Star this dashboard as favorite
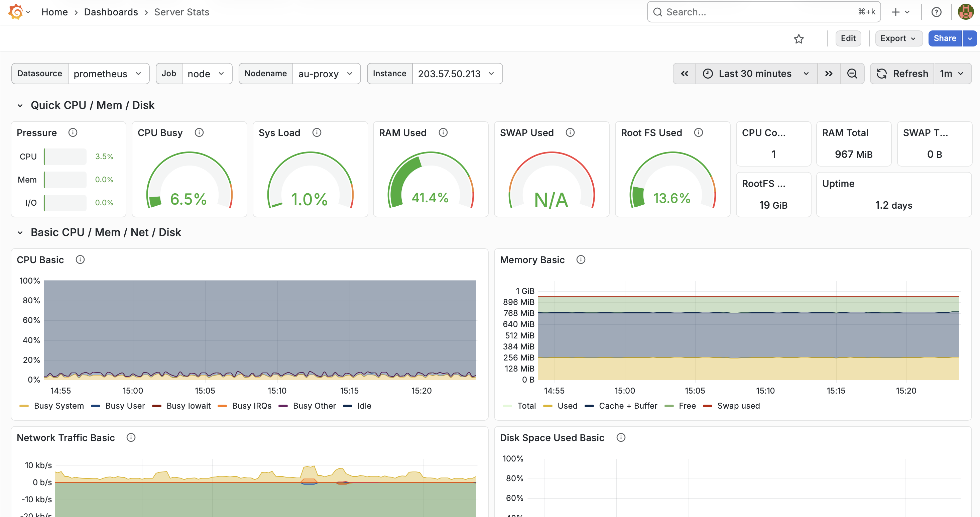This screenshot has height=517, width=980. pos(799,39)
